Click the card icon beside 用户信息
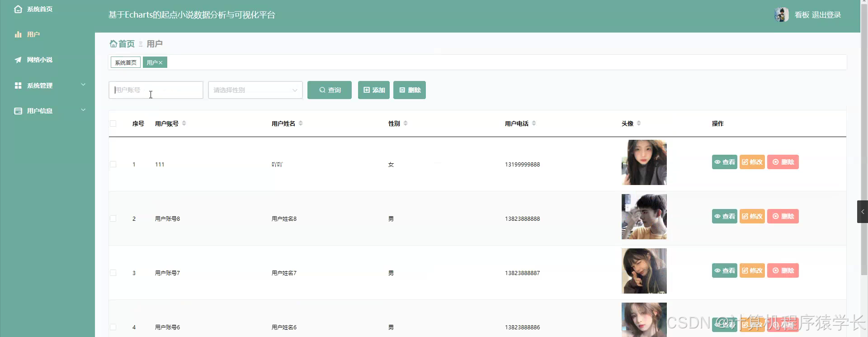Viewport: 868px width, 337px height. (x=18, y=111)
